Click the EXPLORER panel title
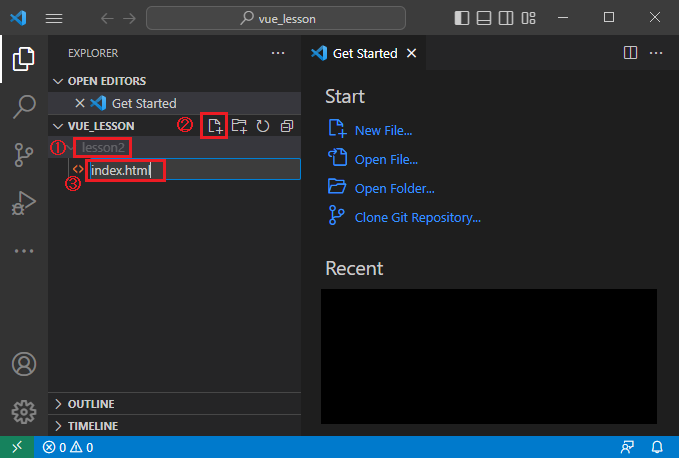679x458 pixels. pos(93,53)
